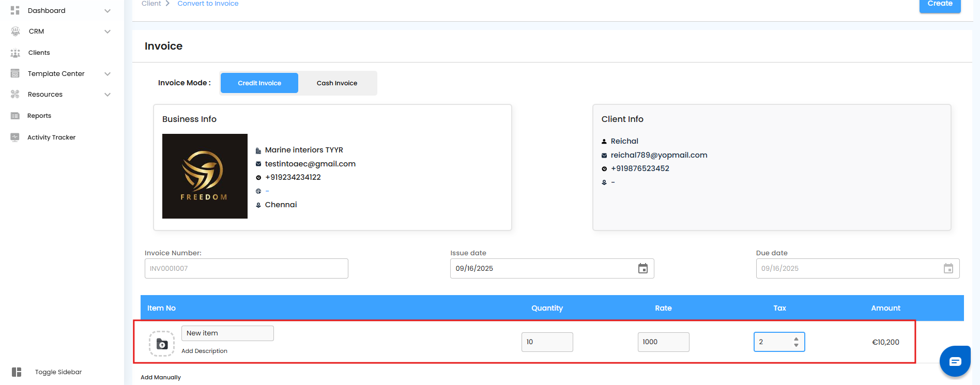Click the CRM sidebar icon
980x385 pixels.
pyautogui.click(x=16, y=32)
